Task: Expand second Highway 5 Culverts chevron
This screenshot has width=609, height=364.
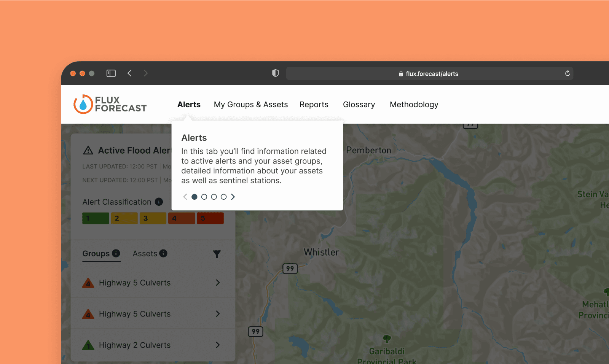Action: point(218,314)
